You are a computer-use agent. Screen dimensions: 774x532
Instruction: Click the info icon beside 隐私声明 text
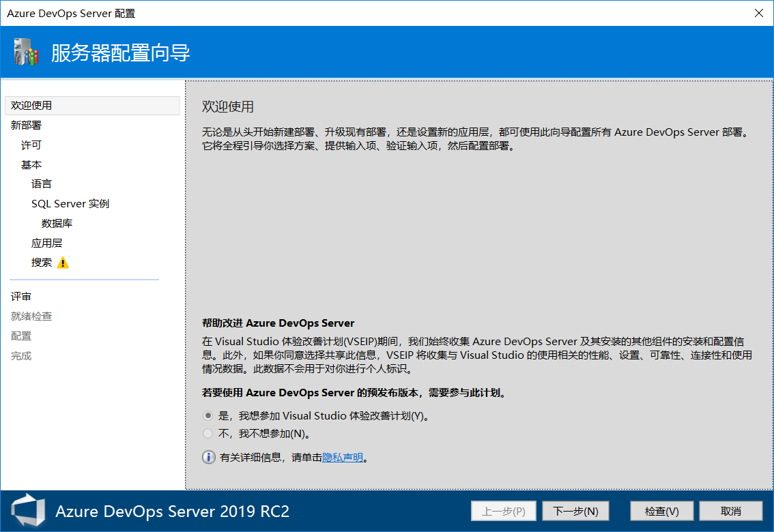(x=208, y=457)
